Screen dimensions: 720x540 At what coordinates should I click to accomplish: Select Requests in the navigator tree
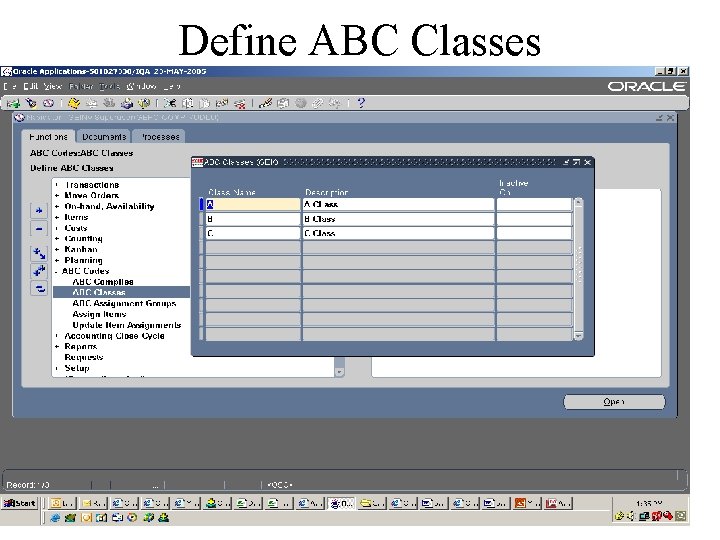click(x=84, y=357)
